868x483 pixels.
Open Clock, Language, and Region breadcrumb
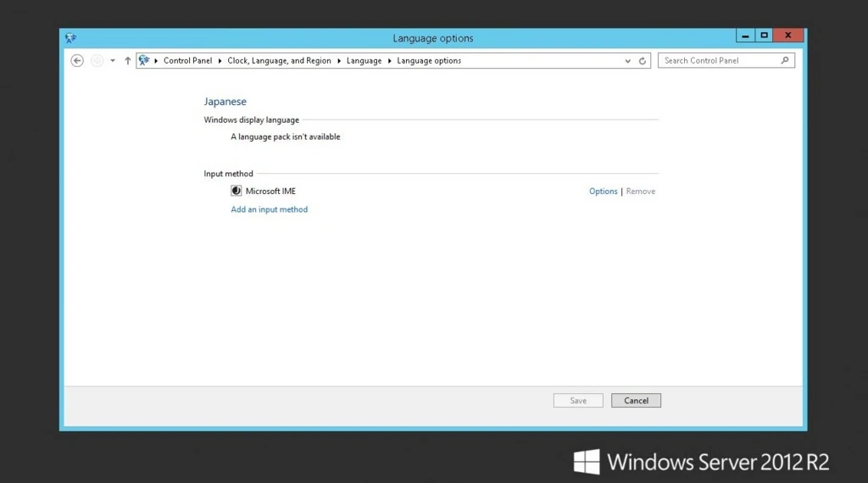point(279,60)
